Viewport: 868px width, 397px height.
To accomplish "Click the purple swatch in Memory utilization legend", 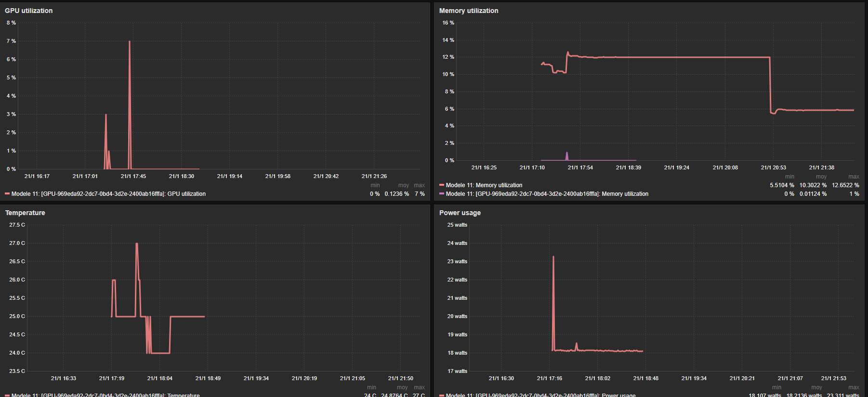I will tap(442, 194).
